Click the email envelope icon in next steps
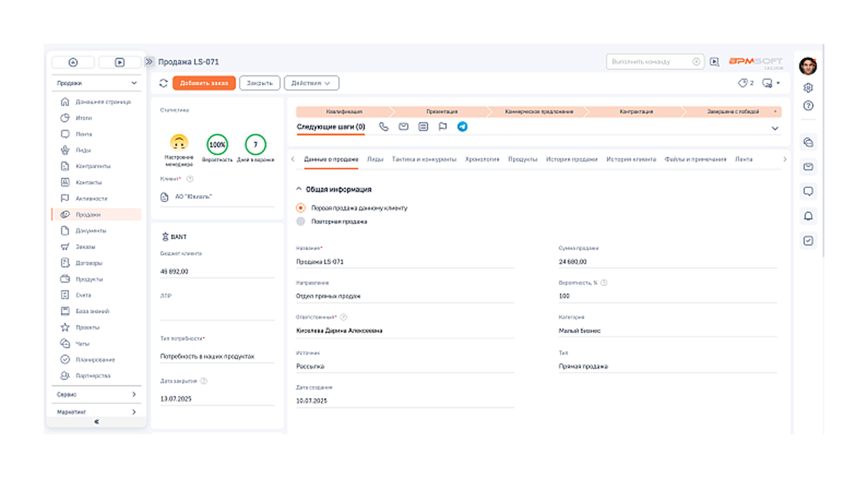 tap(403, 127)
